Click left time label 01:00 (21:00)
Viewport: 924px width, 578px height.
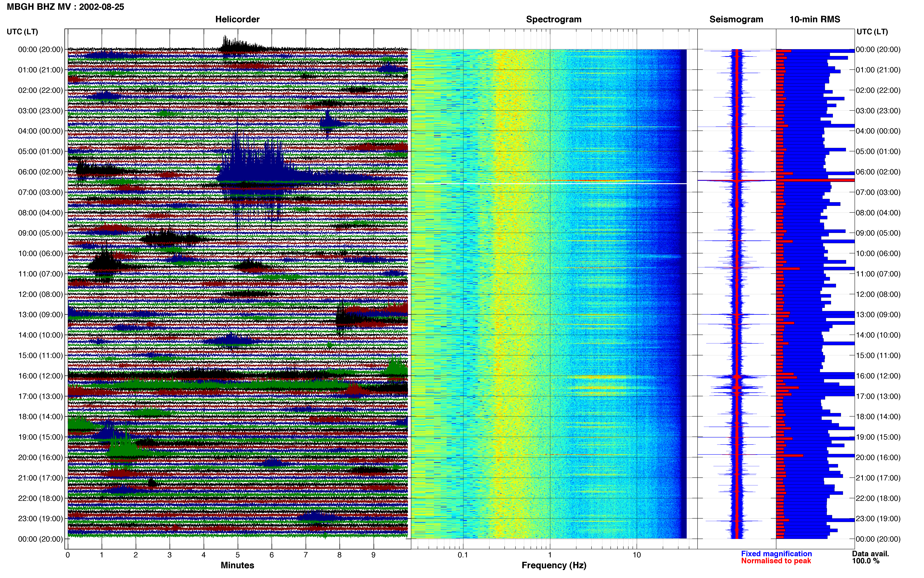41,70
